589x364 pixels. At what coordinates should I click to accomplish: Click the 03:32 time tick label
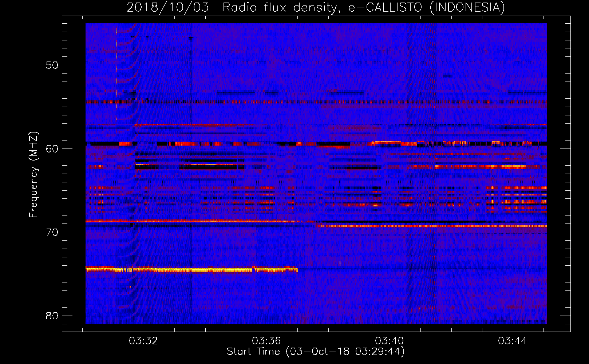(143, 341)
